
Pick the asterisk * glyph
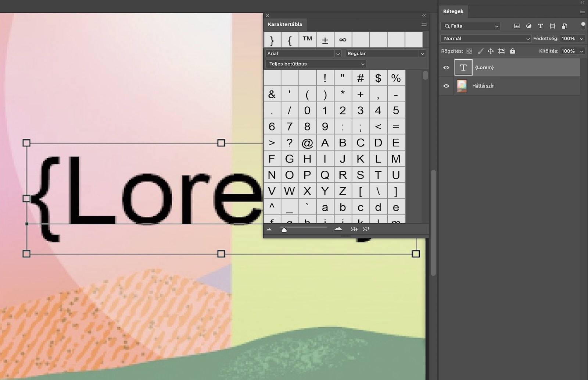pyautogui.click(x=343, y=94)
